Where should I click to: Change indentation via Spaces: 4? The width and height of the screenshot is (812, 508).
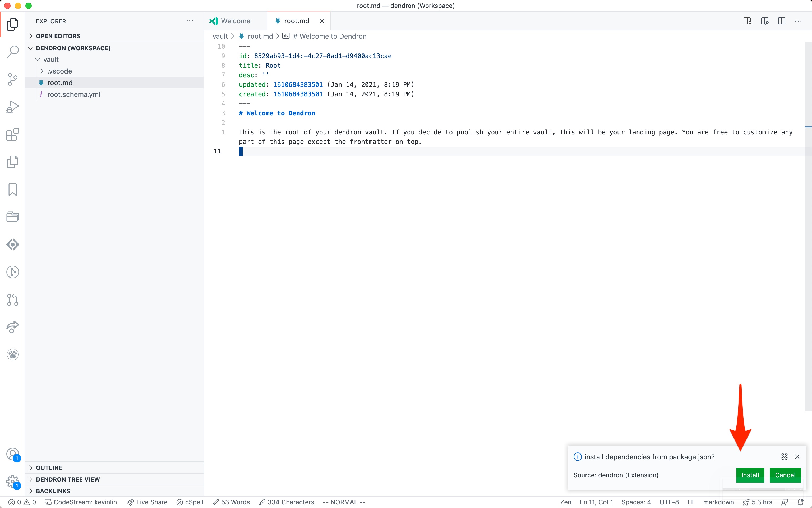point(636,502)
